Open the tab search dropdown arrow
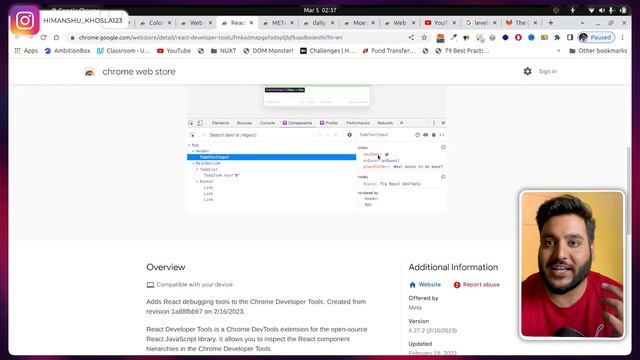 [x=582, y=23]
